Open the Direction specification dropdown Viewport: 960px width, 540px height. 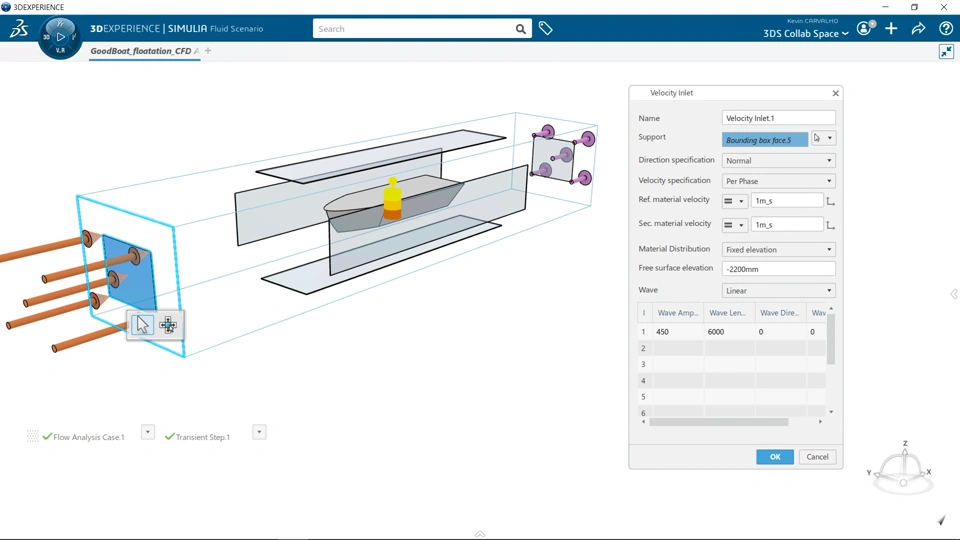[778, 160]
